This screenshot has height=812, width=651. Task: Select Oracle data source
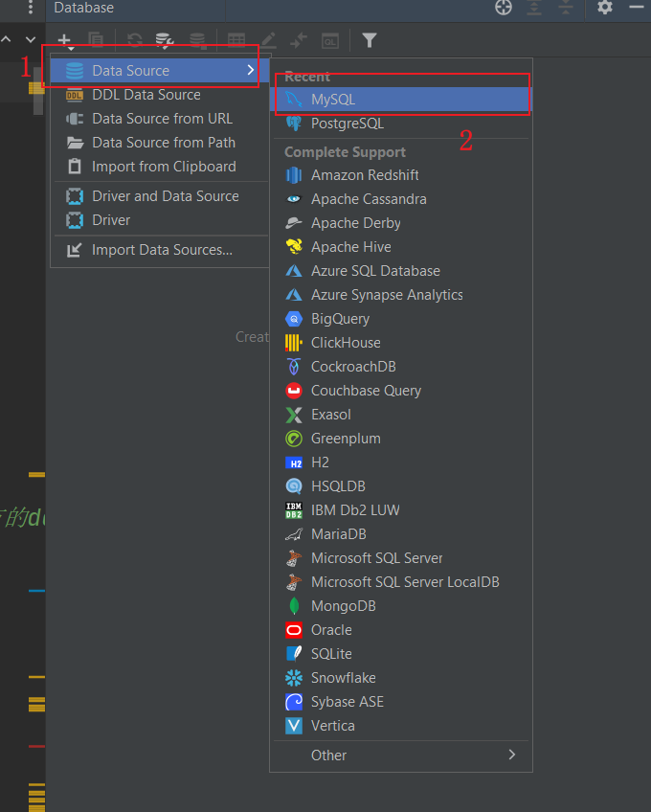click(401, 630)
